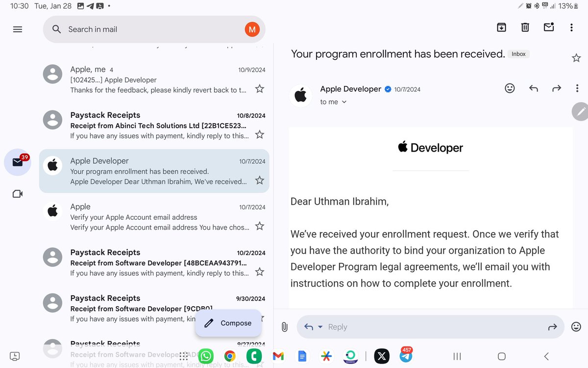588x368 pixels.
Task: Tap the recent apps navigation button
Action: click(457, 356)
